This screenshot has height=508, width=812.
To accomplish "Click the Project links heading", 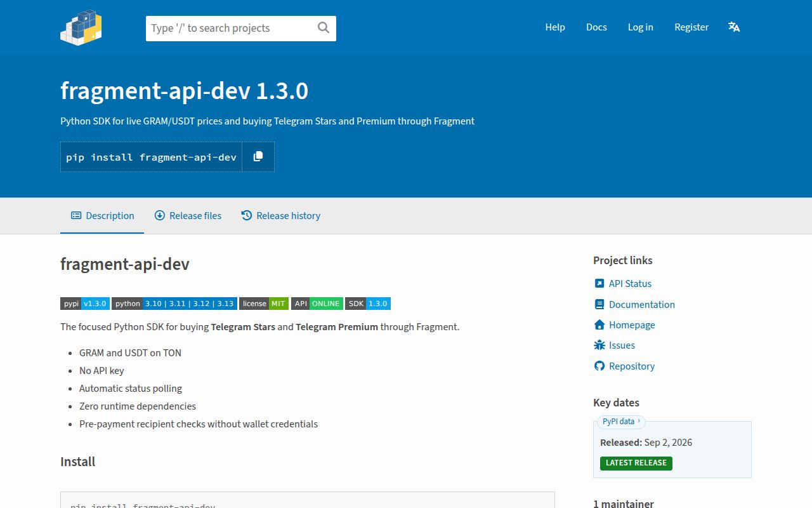I will pos(623,260).
